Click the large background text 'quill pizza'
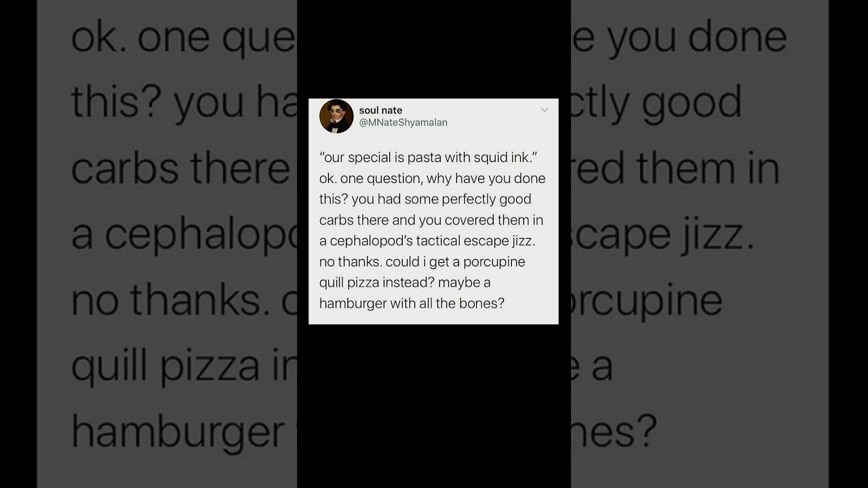868x488 pixels. point(165,367)
